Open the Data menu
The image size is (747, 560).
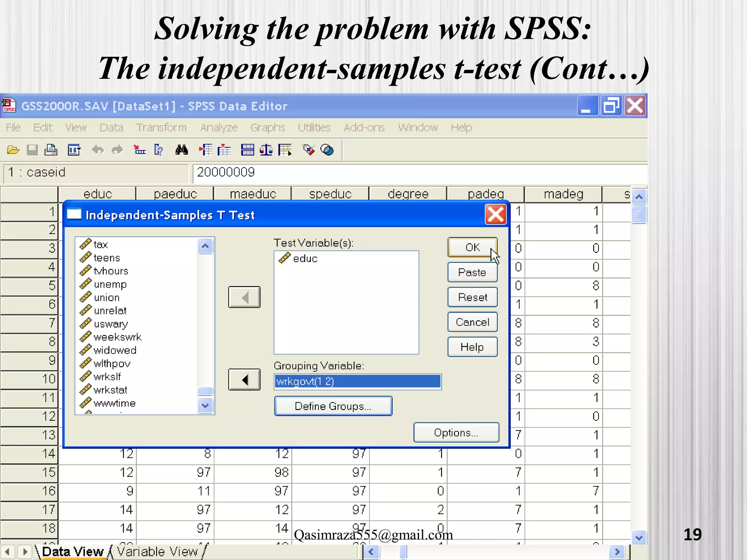(112, 128)
